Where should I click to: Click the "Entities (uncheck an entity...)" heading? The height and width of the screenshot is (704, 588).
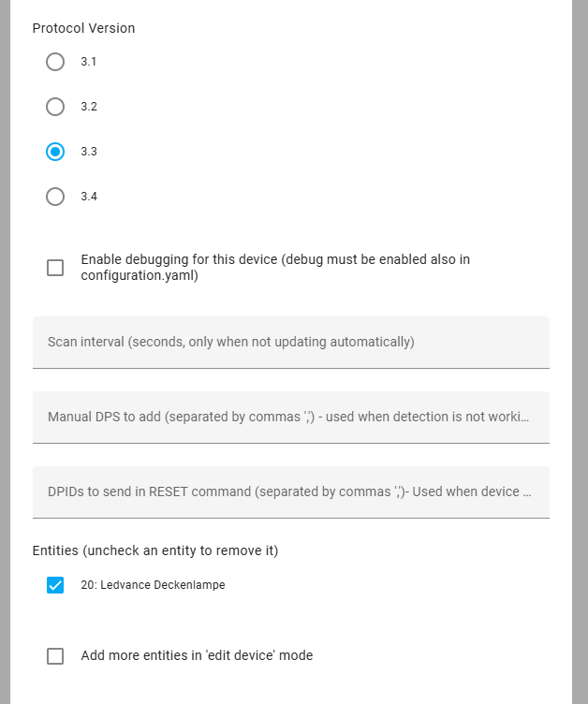[x=154, y=550]
